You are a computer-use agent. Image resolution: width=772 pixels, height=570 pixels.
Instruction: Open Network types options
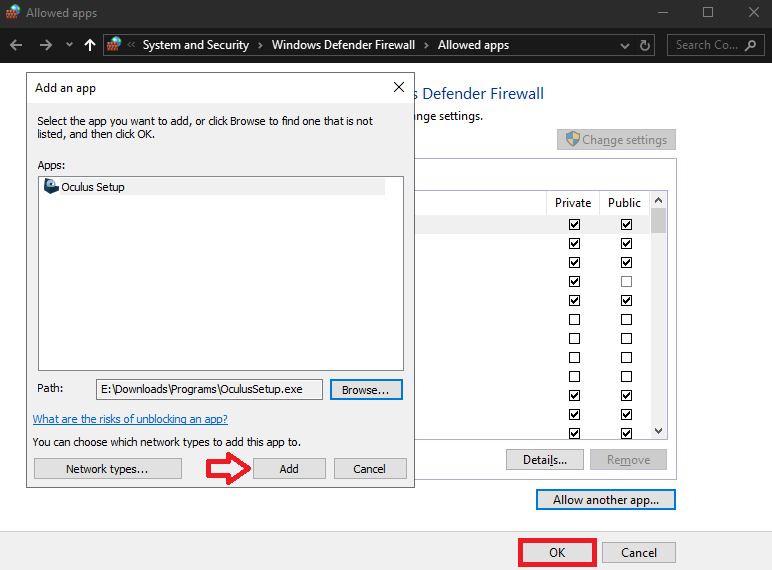pos(107,469)
